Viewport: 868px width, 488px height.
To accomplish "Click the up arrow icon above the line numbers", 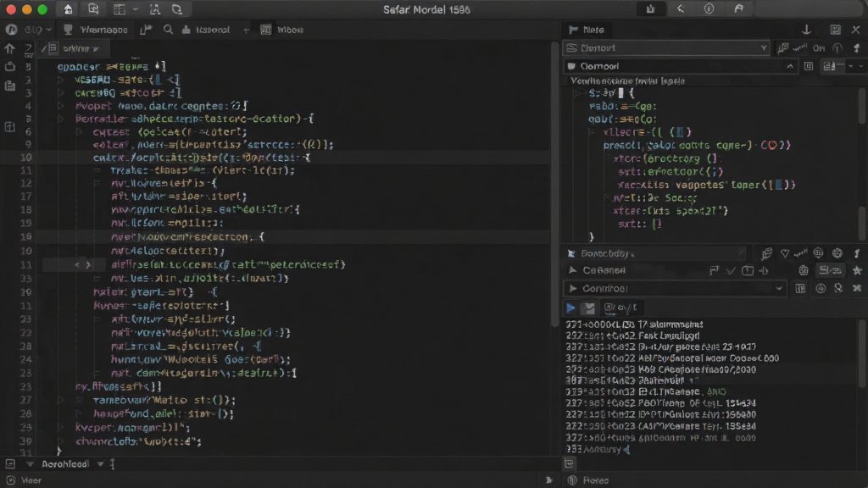I will click(9, 48).
